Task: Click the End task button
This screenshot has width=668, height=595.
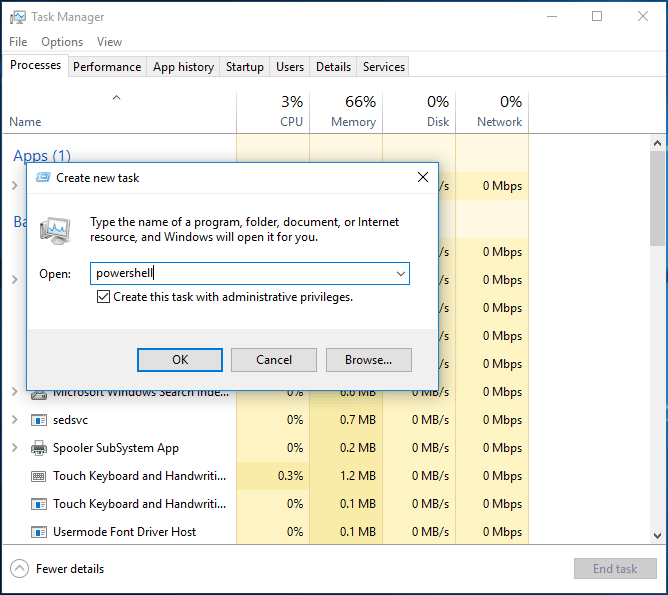Action: click(x=615, y=569)
